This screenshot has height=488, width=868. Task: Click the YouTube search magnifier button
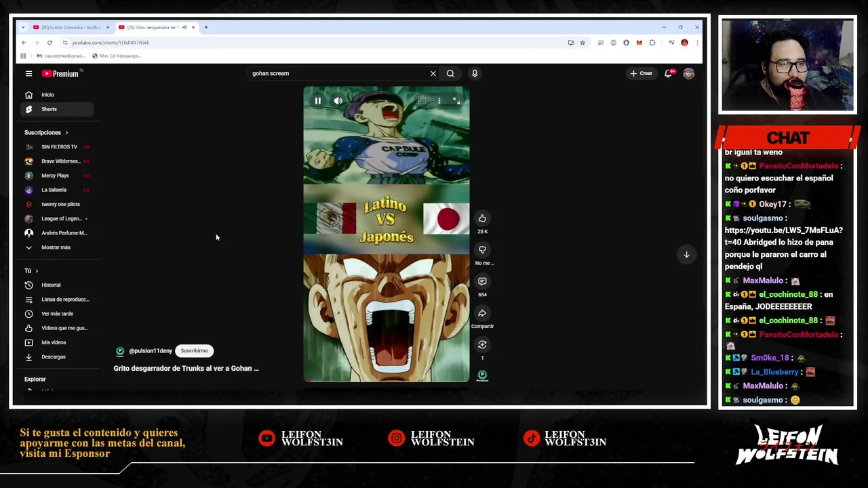click(x=450, y=73)
